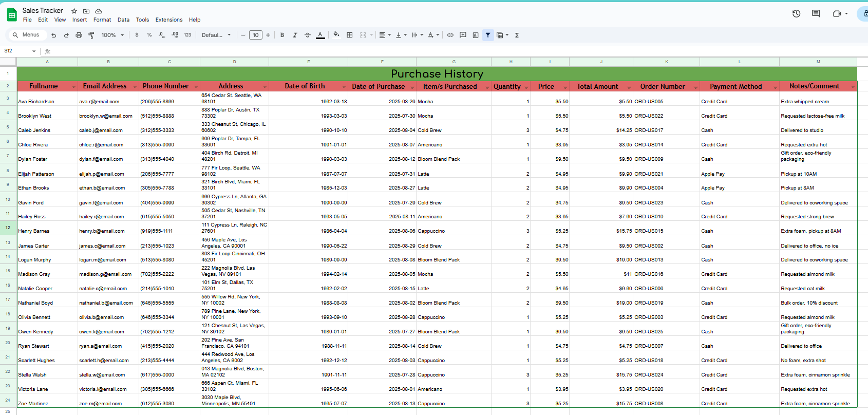View the cloud document status
868x415 pixels.
(99, 11)
